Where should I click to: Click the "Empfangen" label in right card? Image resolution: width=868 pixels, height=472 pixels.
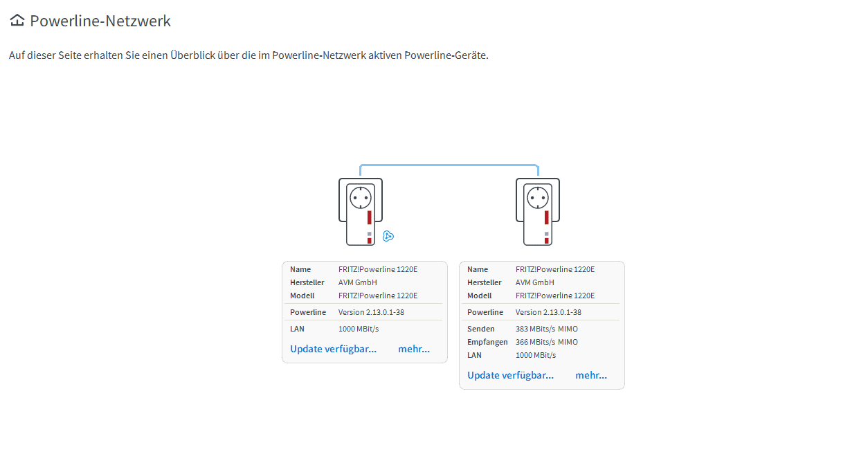[x=487, y=342]
